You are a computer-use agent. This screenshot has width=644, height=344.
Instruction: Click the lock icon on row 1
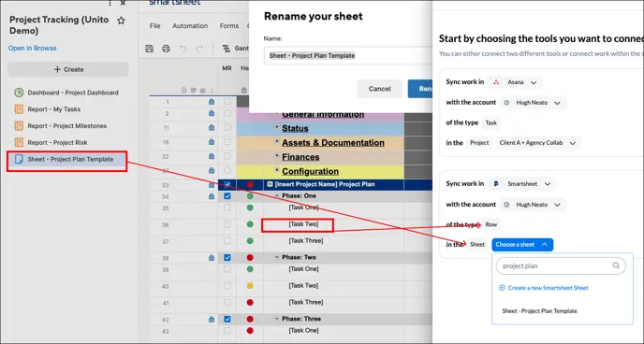pyautogui.click(x=212, y=101)
